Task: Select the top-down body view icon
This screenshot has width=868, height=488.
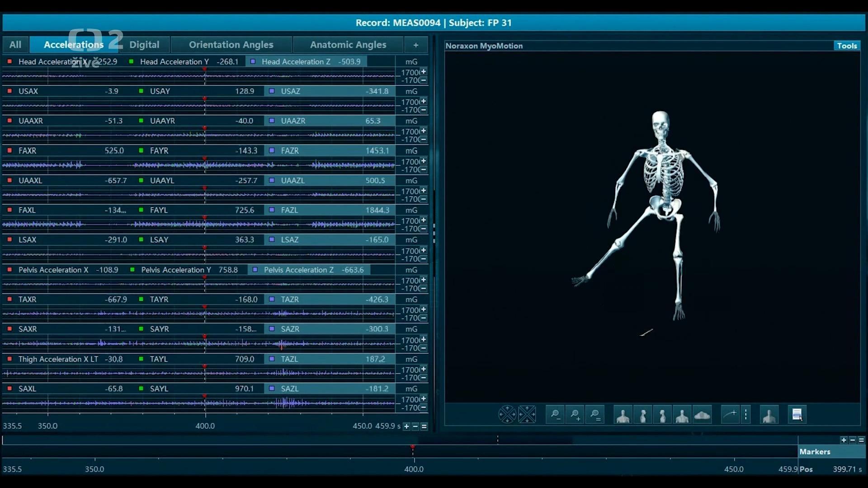Action: (x=702, y=415)
